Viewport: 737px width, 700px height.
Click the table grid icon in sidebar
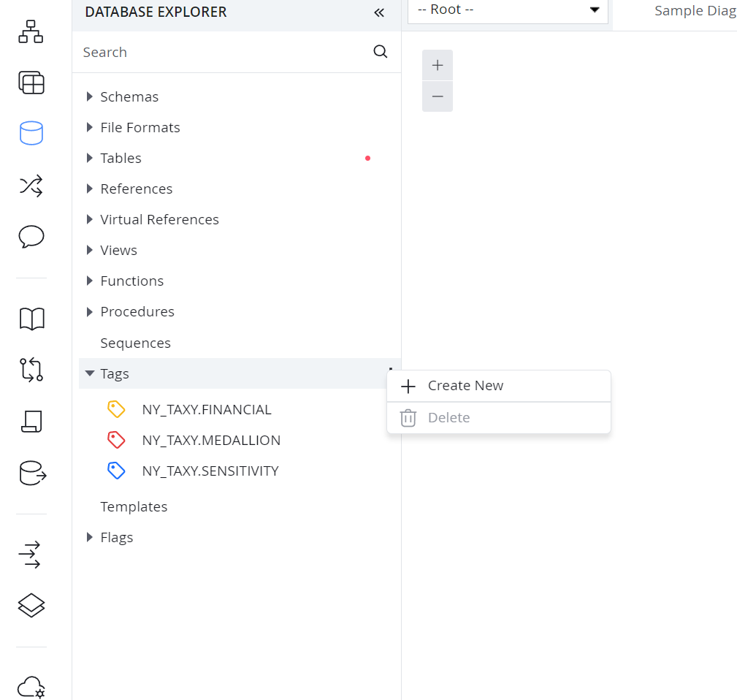(31, 83)
